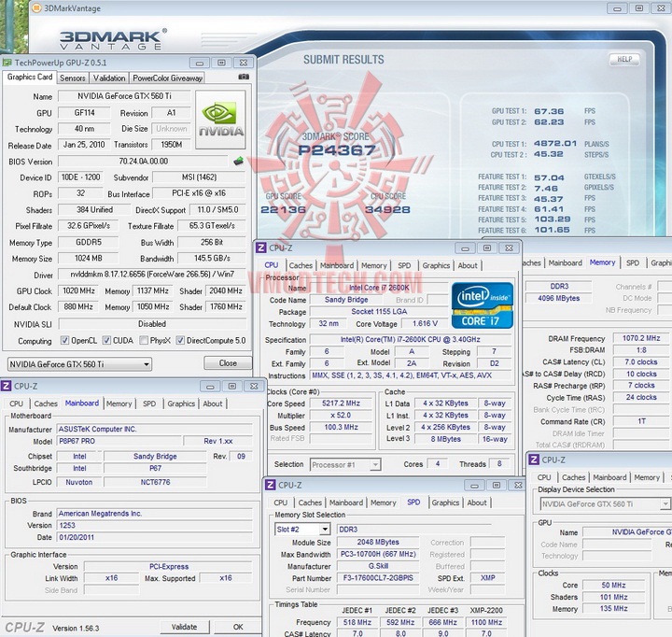Open Mainboard tab in CPU-Z SPD window
Image resolution: width=672 pixels, height=637 pixels.
(x=346, y=503)
